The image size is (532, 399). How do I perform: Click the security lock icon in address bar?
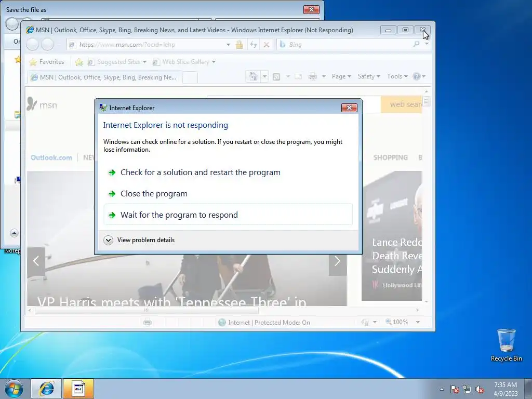[239, 45]
